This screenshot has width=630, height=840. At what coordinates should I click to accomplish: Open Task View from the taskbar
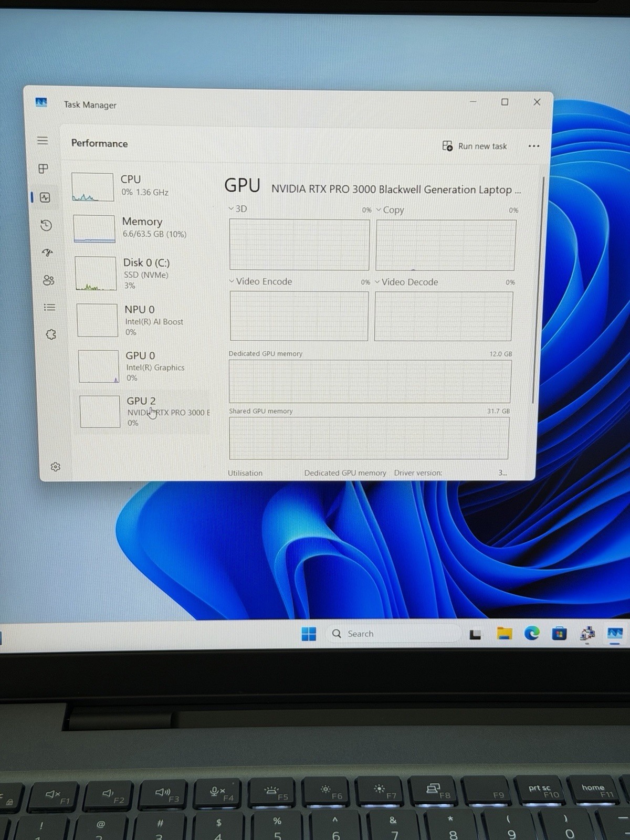pyautogui.click(x=475, y=635)
